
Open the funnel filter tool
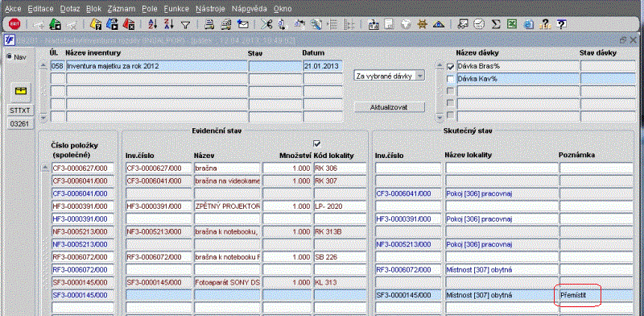(186, 25)
